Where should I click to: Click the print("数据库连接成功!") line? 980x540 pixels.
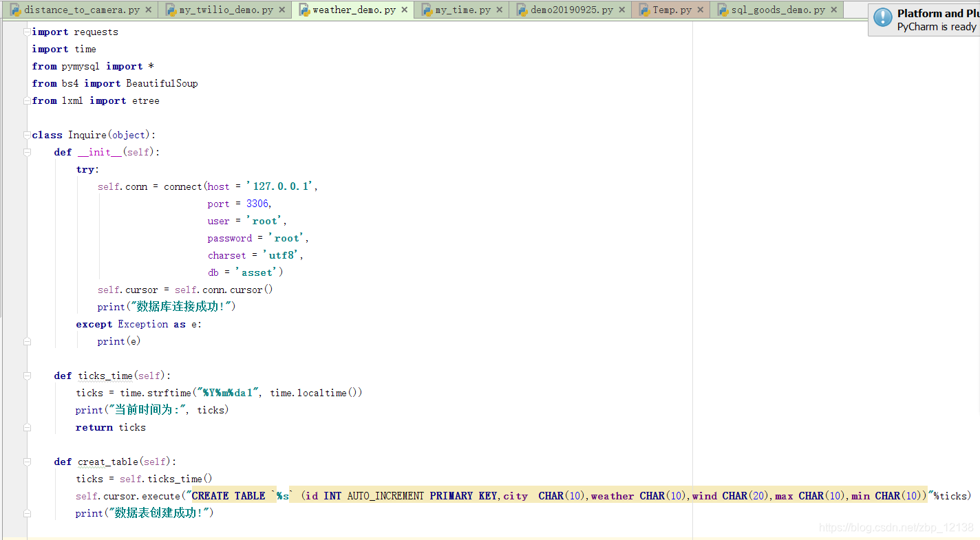(x=167, y=307)
